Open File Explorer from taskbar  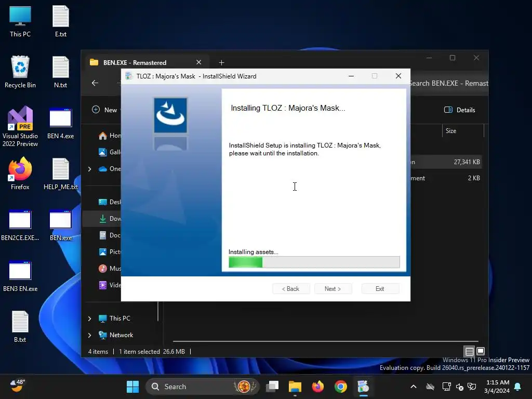pos(295,387)
